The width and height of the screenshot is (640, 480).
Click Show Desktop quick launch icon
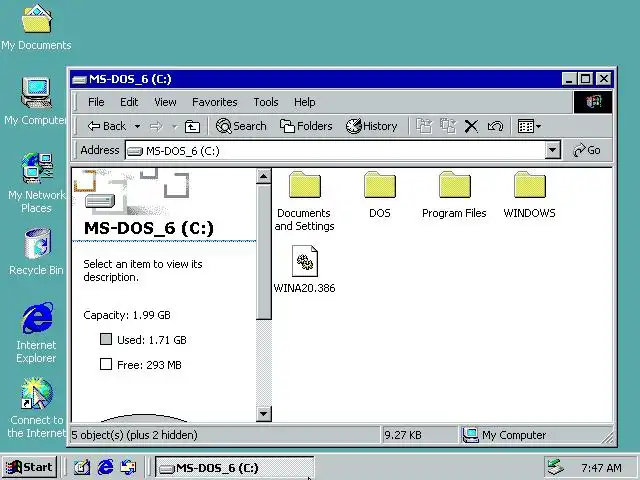pyautogui.click(x=82, y=467)
